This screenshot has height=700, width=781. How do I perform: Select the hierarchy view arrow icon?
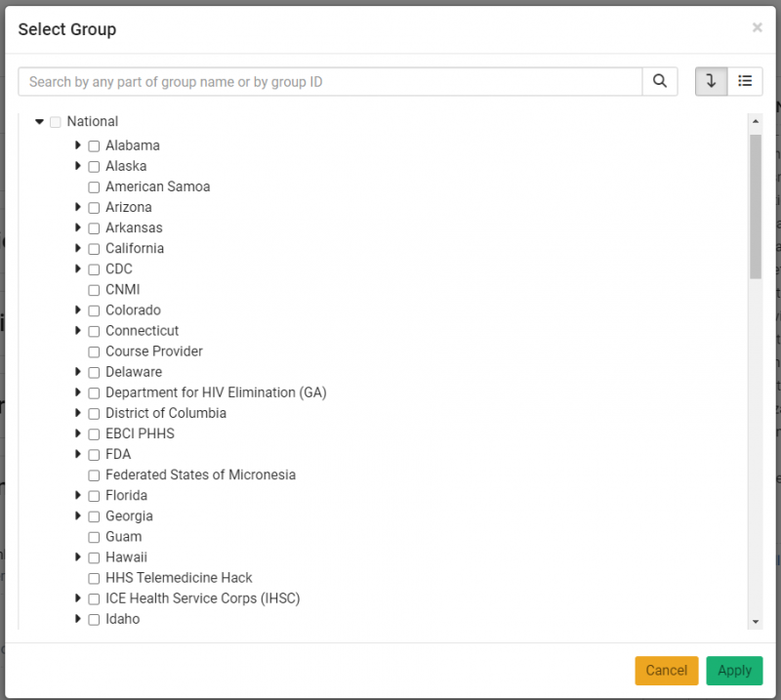point(711,81)
